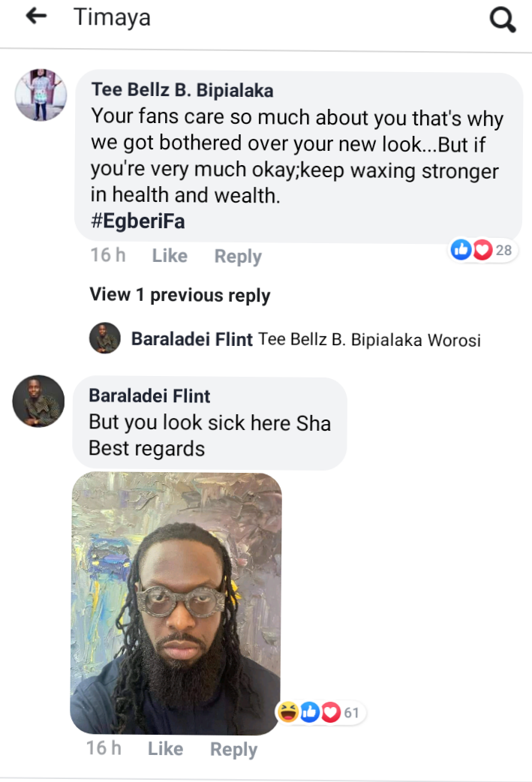
Task: View reactions on the 28-reaction comment
Action: coord(482,250)
